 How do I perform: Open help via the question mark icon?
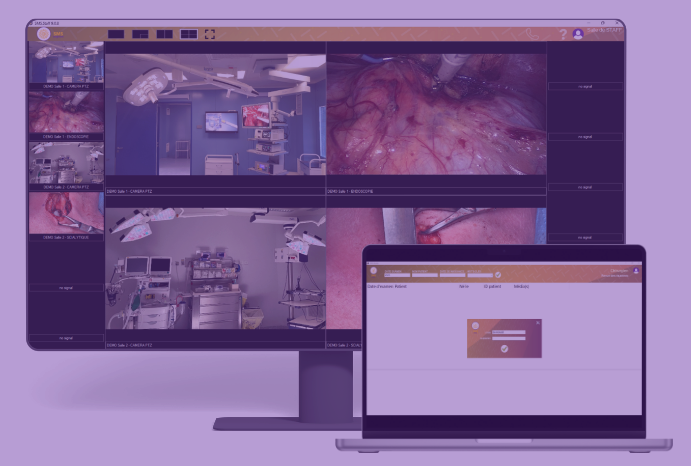(x=563, y=34)
